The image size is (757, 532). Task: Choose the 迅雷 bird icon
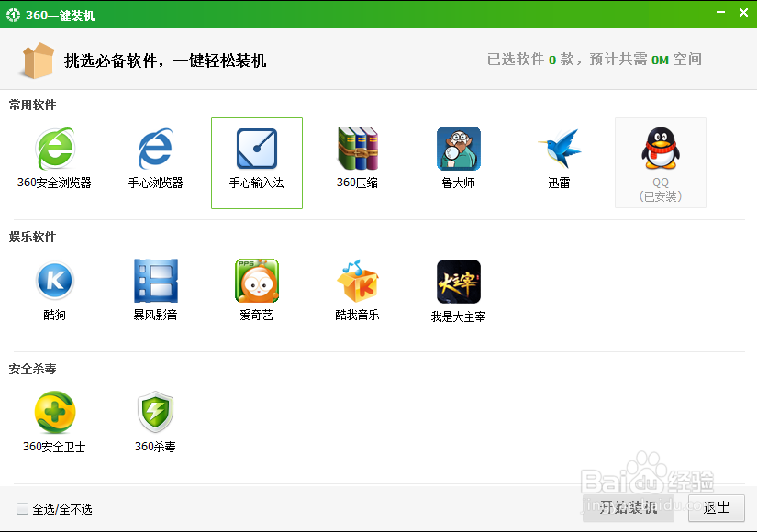click(x=560, y=149)
